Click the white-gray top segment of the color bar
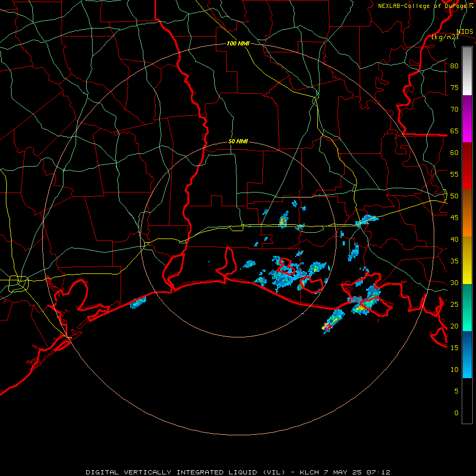The image size is (476, 476). (467, 71)
